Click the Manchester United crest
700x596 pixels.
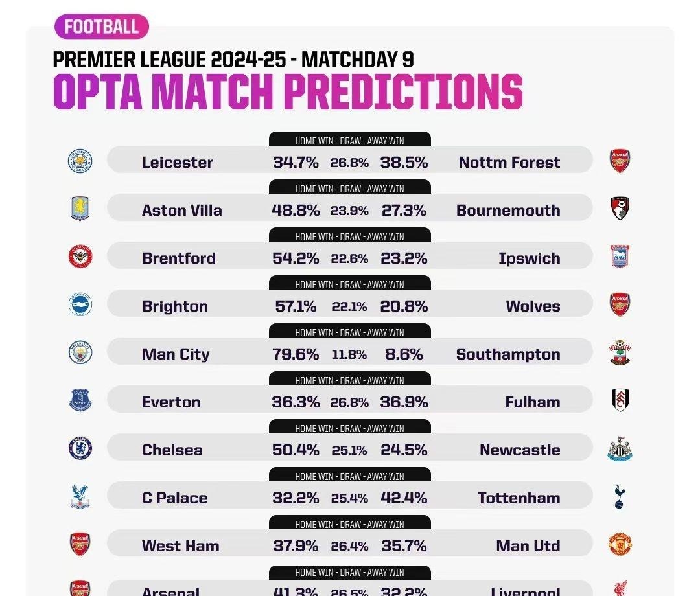[x=620, y=544]
